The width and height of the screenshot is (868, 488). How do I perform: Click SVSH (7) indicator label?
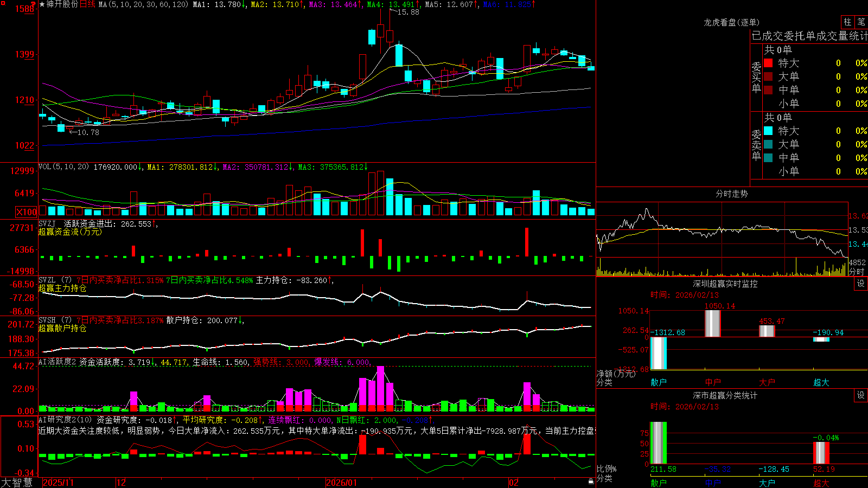pyautogui.click(x=55, y=320)
